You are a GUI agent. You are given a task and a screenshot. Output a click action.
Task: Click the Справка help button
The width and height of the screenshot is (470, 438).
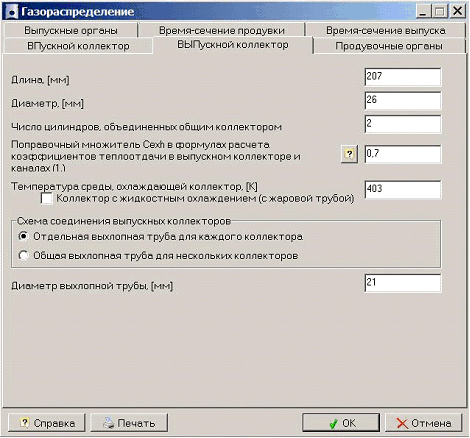pos(47,423)
